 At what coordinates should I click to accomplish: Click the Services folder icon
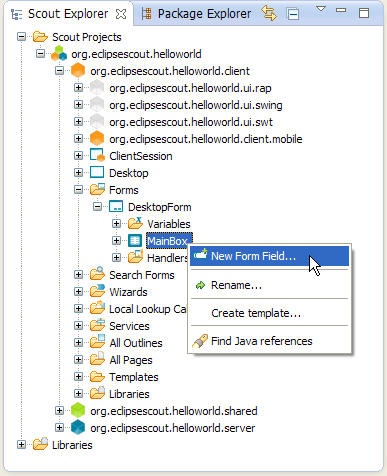[x=97, y=325]
